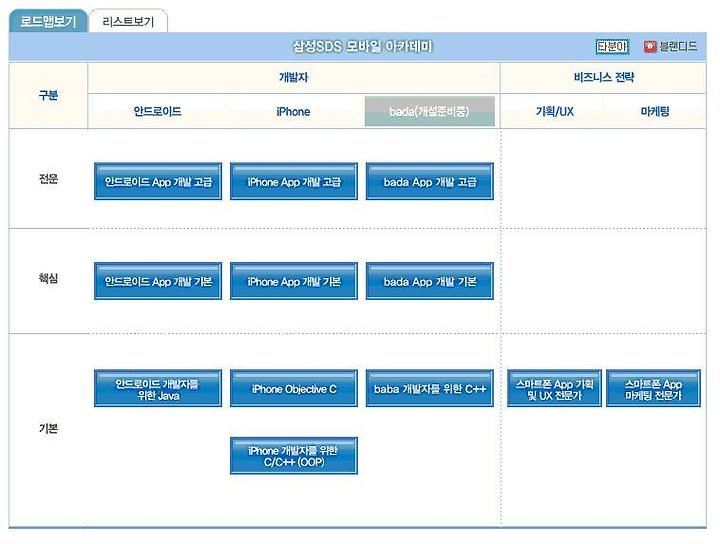Open iPhone App 개발 기본 course

click(x=294, y=281)
